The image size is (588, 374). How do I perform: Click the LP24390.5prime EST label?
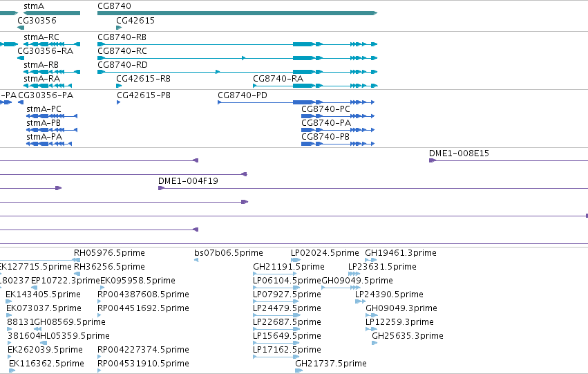coord(389,294)
